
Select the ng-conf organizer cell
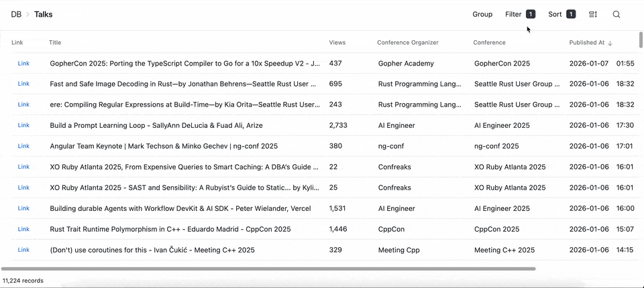point(391,146)
